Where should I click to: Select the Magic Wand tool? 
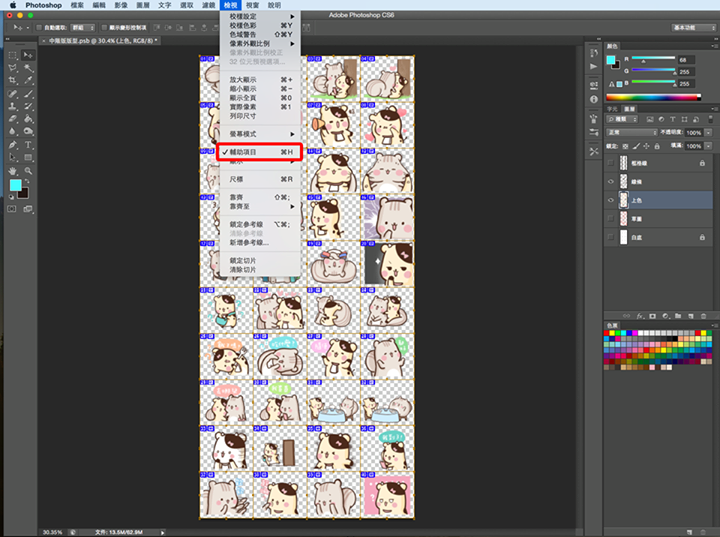(x=28, y=68)
